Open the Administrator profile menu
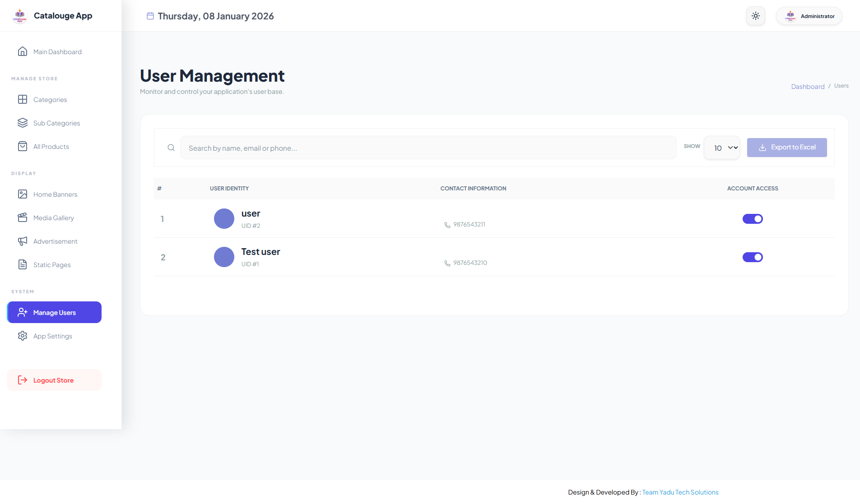Screen dimensions: 860x504 click(x=809, y=16)
